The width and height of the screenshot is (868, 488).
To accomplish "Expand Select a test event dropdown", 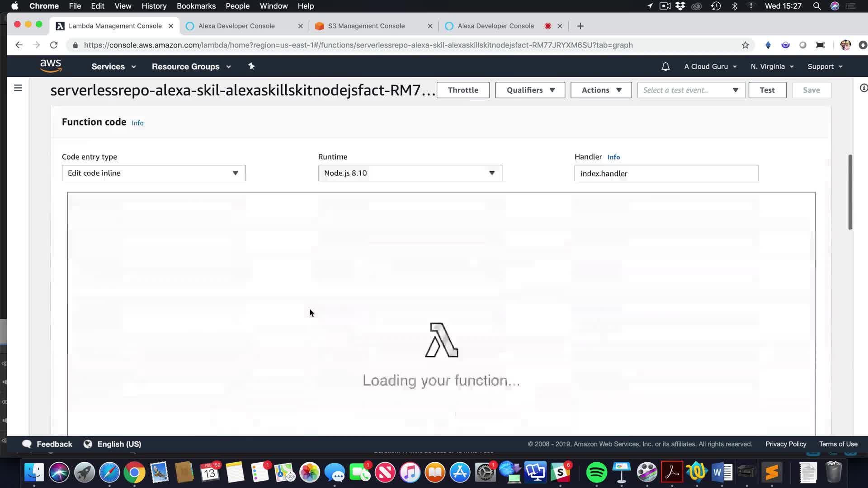I will click(691, 90).
